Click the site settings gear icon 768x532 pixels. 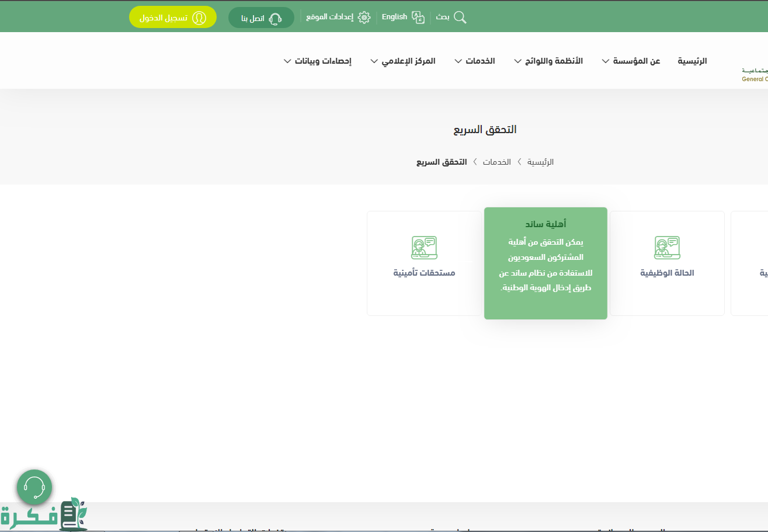364,18
